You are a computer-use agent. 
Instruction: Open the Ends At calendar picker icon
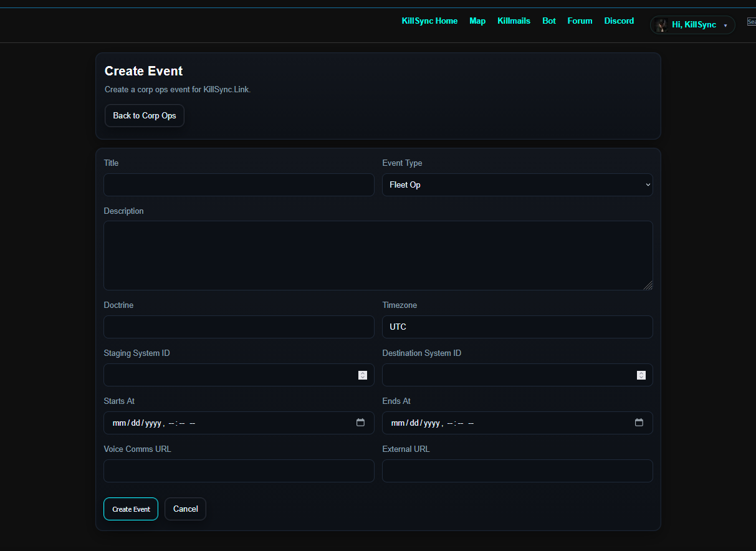click(639, 423)
